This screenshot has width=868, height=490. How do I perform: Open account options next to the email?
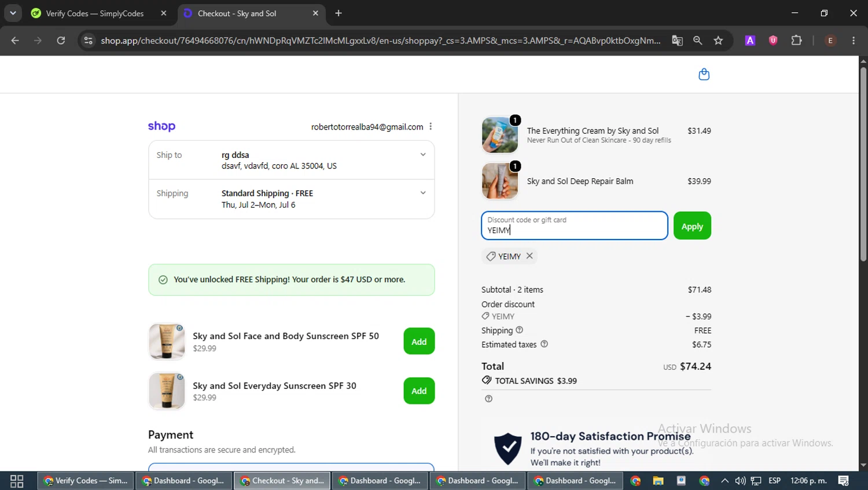[431, 127]
